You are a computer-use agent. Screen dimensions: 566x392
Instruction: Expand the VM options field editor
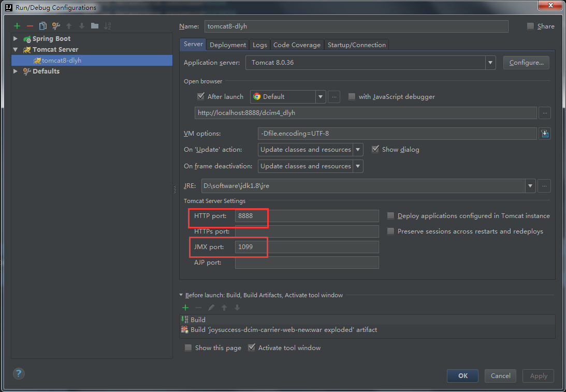tap(545, 134)
